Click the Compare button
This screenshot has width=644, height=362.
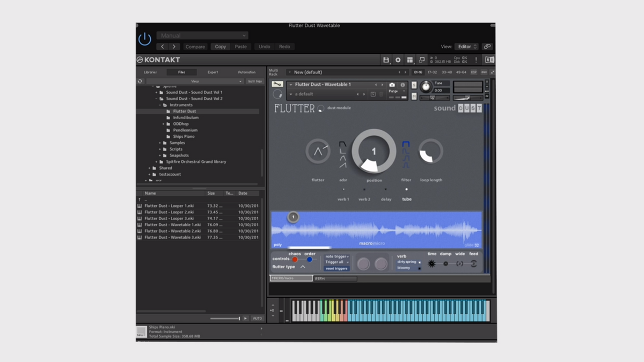coord(195,47)
